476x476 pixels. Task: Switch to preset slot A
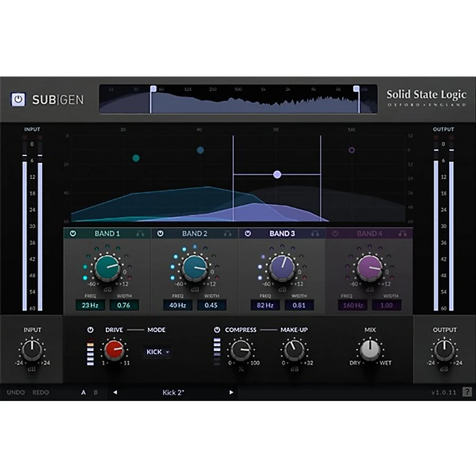pyautogui.click(x=83, y=393)
